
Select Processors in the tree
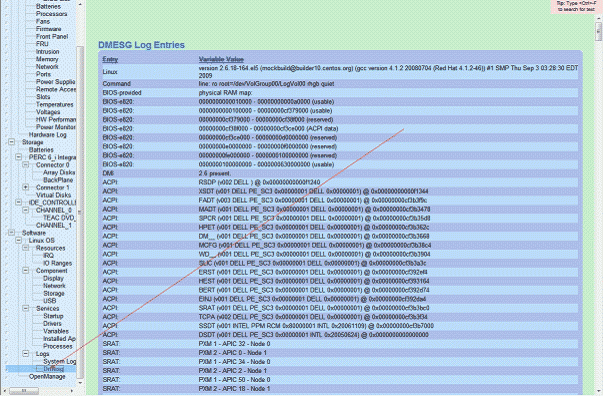coord(52,14)
